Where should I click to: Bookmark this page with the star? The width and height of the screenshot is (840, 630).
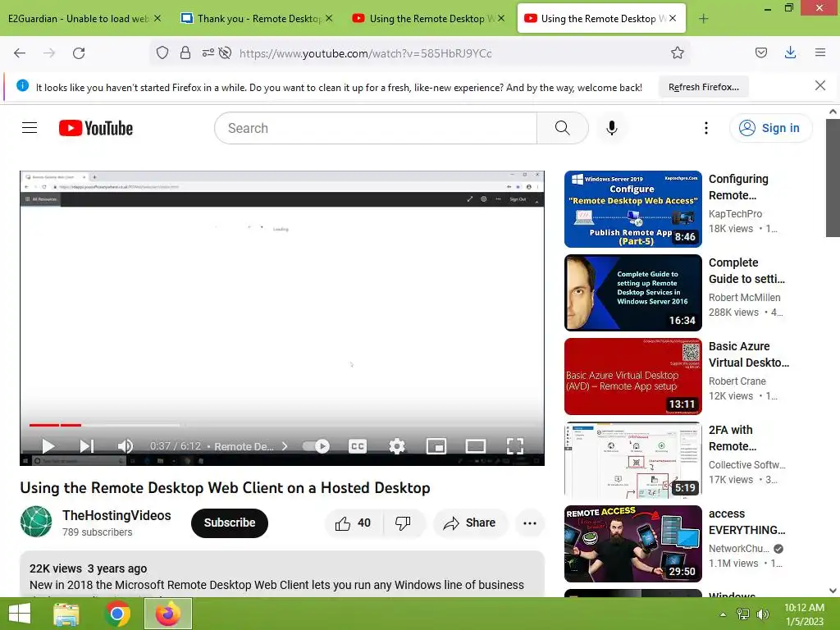677,52
